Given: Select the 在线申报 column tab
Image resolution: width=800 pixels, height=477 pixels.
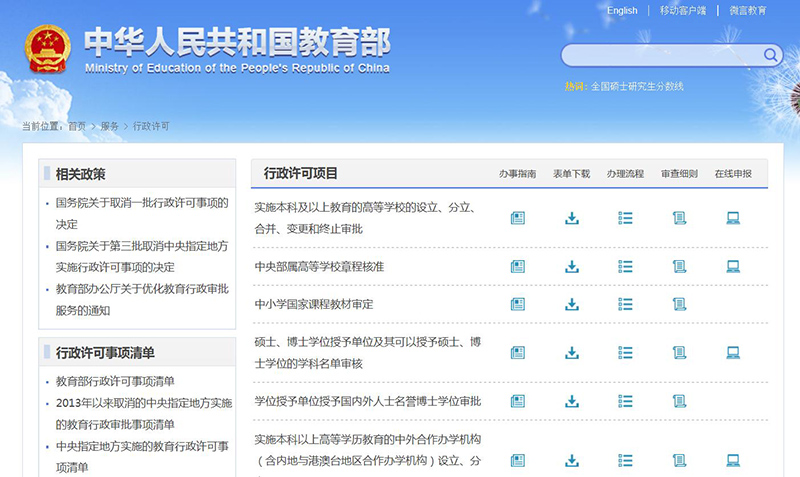Looking at the screenshot, I should pos(733,174).
